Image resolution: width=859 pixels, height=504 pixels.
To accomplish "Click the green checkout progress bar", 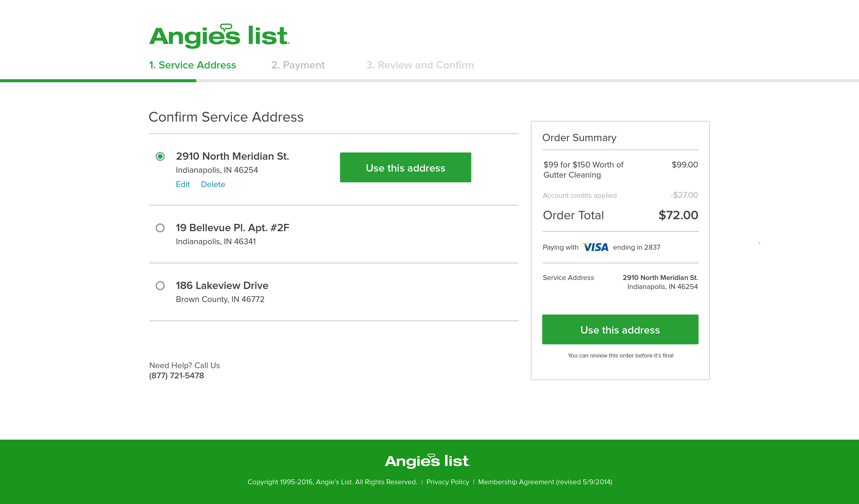I will click(x=98, y=81).
